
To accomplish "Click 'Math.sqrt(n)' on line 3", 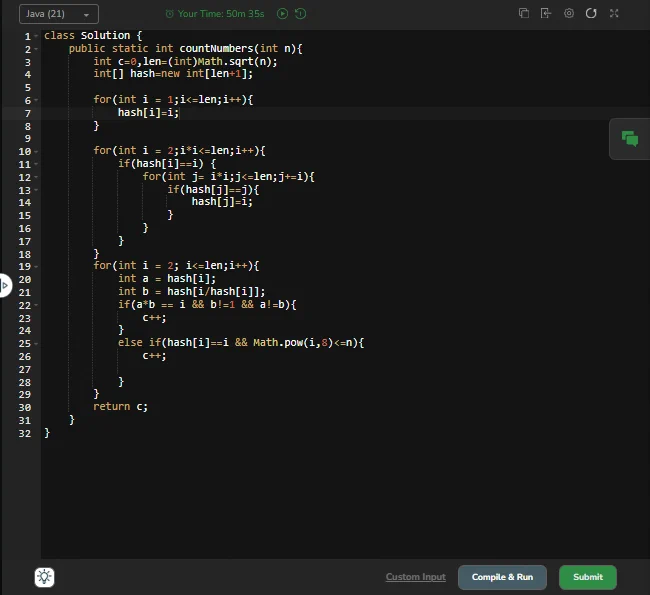I will pos(234,62).
